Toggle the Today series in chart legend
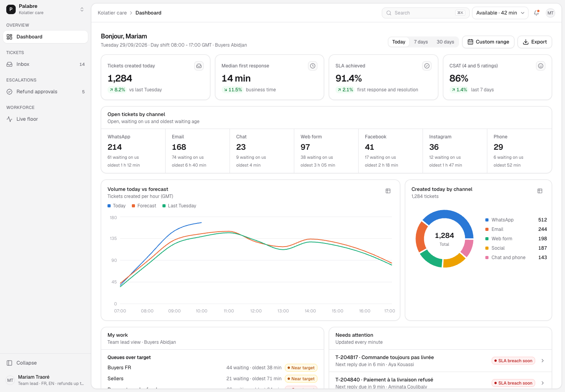Viewport: 565px width, 392px height. click(117, 206)
